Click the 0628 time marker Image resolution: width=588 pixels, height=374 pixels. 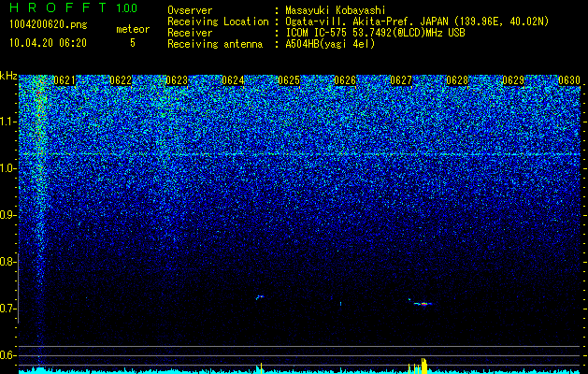pos(457,80)
